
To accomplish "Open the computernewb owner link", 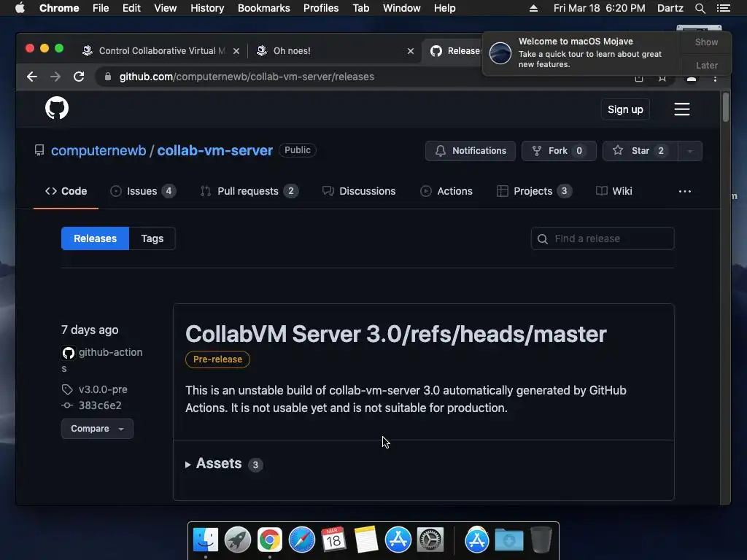I will [x=98, y=150].
